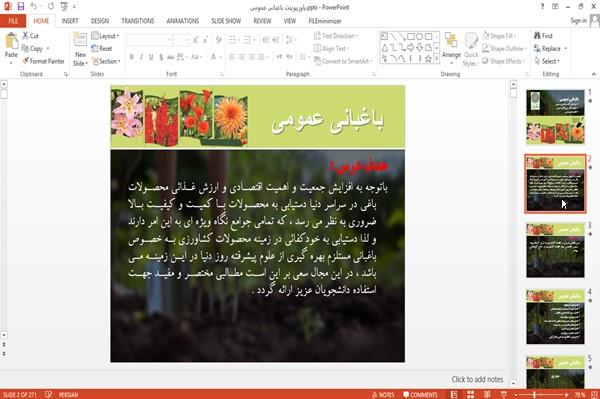Open the Shape Fill dropdown
Image resolution: width=600 pixels, height=399 pixels.
point(500,36)
